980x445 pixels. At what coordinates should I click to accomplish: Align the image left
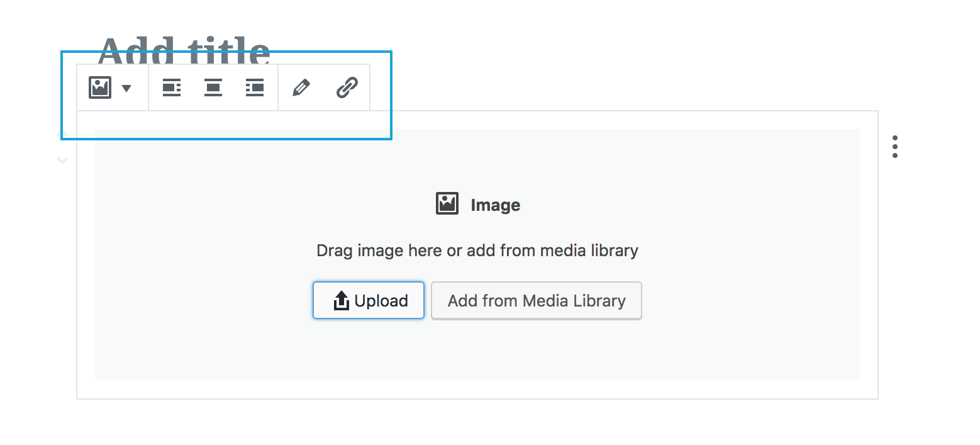[x=172, y=87]
